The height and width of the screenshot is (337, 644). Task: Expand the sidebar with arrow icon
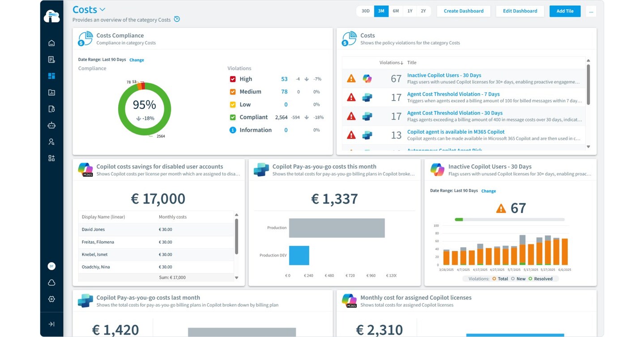click(51, 324)
